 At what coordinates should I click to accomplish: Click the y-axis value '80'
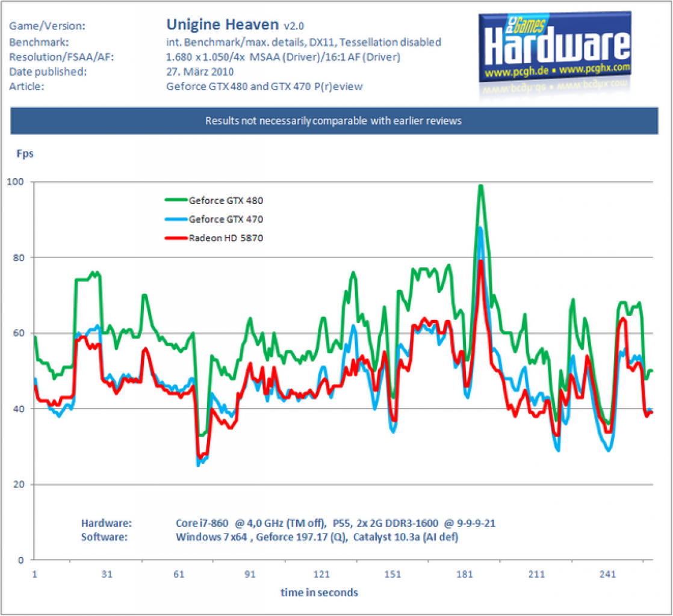(x=18, y=258)
